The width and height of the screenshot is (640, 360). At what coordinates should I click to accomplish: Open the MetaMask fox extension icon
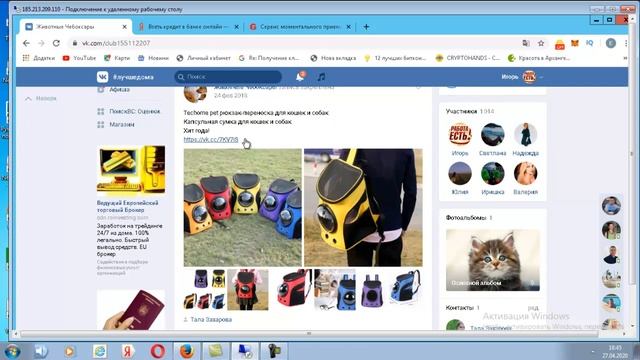coord(575,43)
